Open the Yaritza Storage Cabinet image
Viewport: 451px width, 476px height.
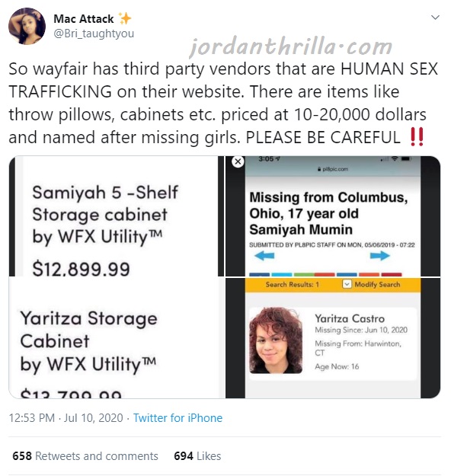[117, 337]
